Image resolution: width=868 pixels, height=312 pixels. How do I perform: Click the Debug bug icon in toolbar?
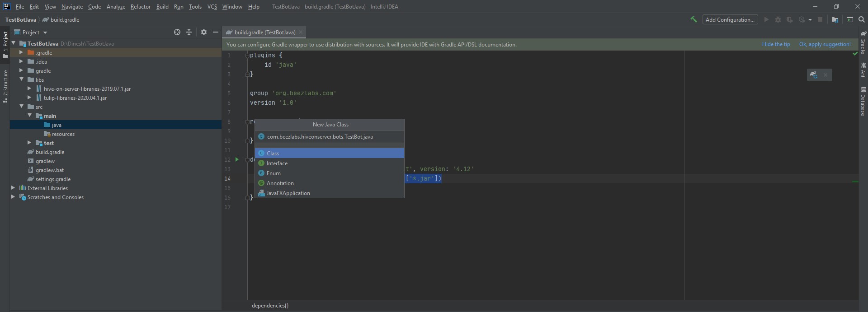coord(778,19)
